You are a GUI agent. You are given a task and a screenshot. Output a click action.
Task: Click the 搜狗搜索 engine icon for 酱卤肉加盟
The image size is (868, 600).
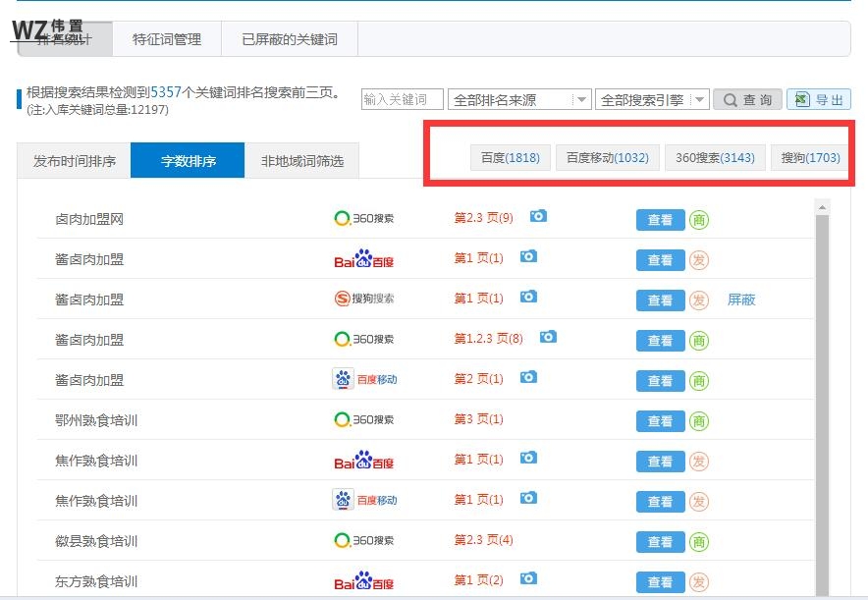coord(363,298)
